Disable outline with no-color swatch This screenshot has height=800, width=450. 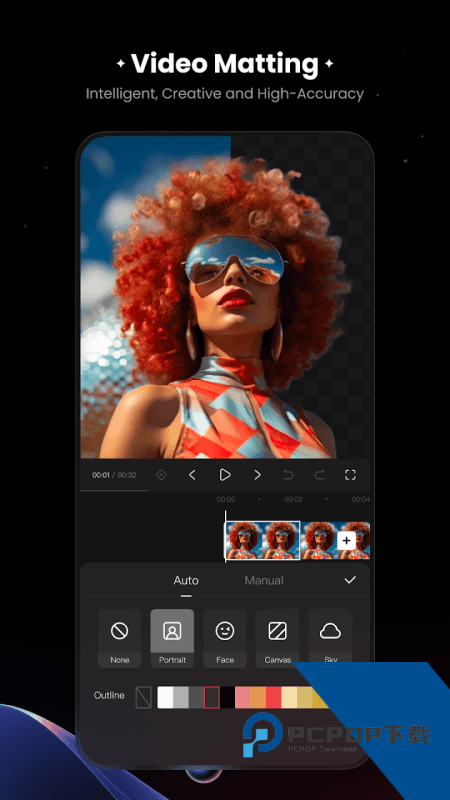tap(143, 697)
